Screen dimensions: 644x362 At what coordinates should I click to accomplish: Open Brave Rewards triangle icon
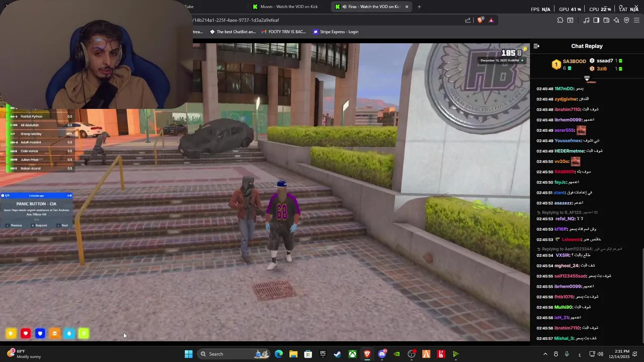(x=491, y=20)
